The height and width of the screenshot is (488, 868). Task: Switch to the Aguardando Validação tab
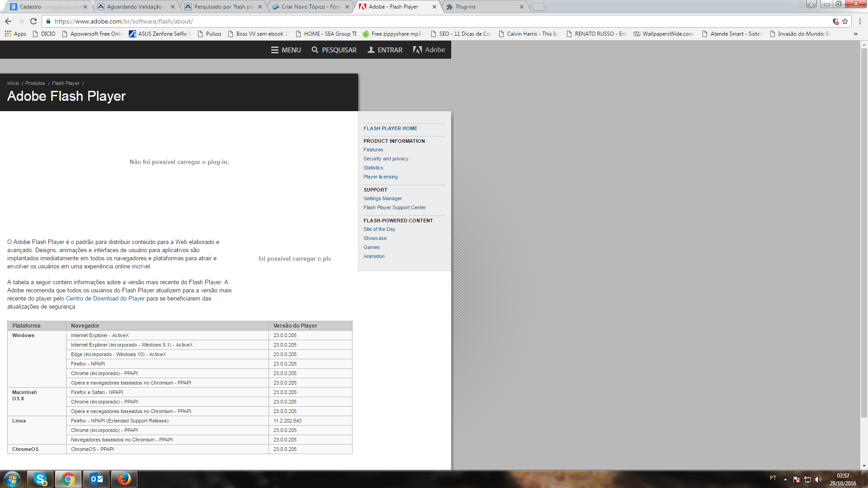136,7
